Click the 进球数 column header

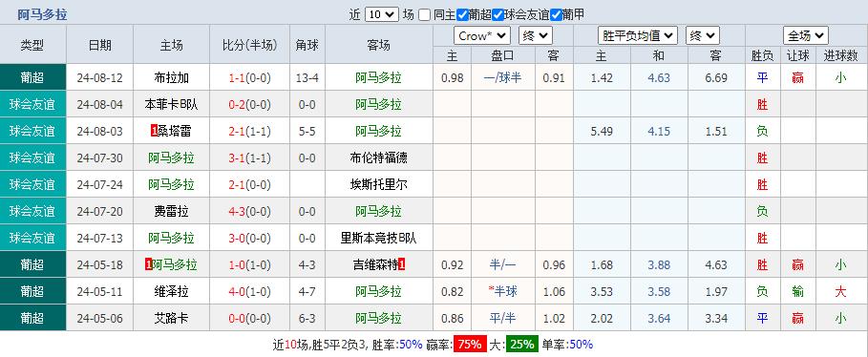841,56
